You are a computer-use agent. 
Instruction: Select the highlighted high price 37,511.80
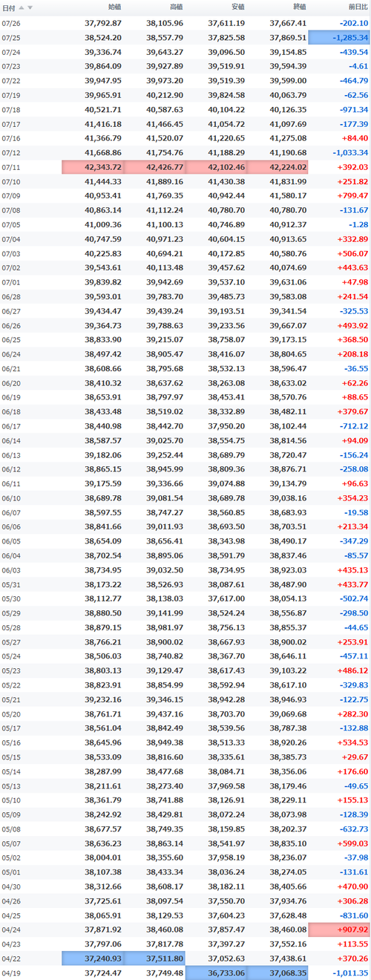click(154, 958)
